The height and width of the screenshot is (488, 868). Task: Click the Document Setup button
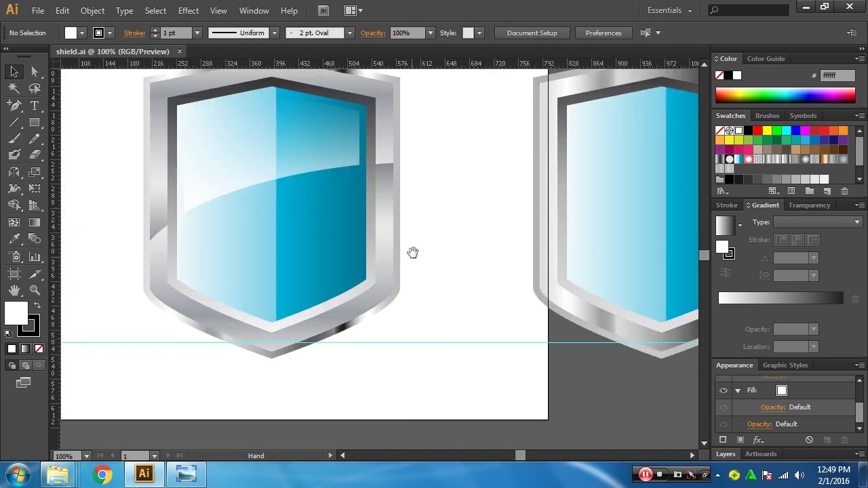[532, 33]
